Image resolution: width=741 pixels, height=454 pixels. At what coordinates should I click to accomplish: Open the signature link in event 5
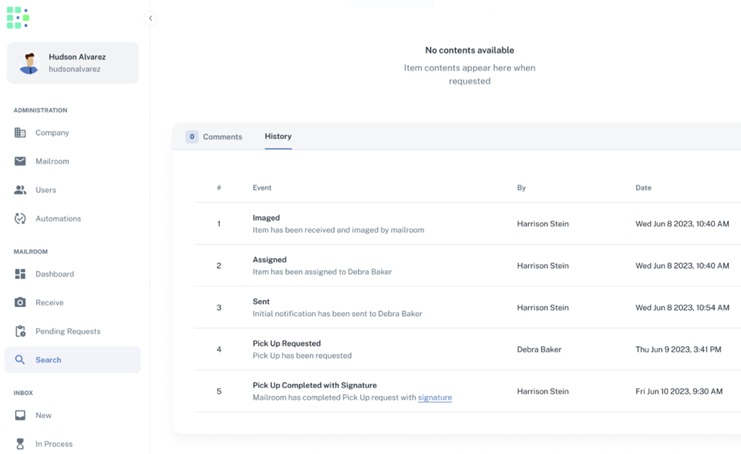click(435, 398)
